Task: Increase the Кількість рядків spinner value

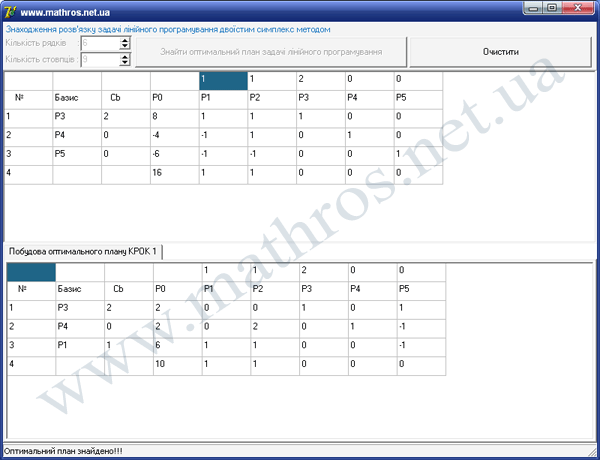Action: [125, 40]
